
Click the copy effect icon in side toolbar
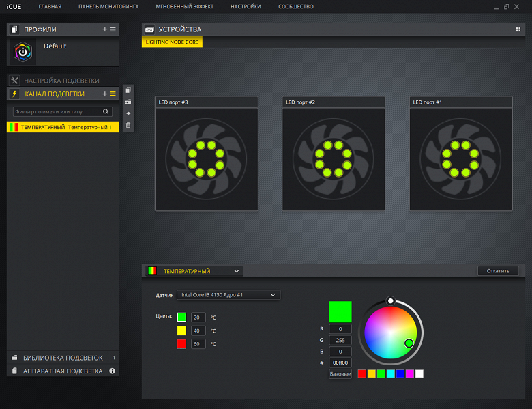[128, 90]
